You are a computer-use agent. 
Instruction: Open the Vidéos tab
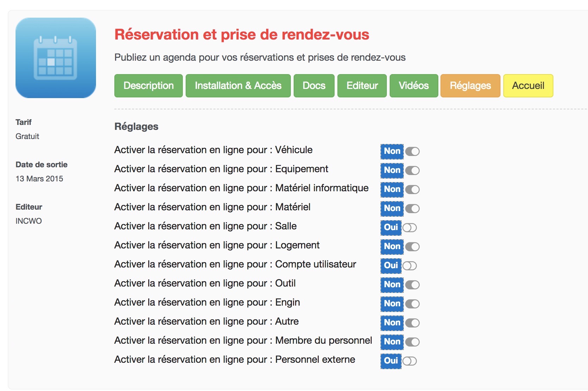coord(414,86)
